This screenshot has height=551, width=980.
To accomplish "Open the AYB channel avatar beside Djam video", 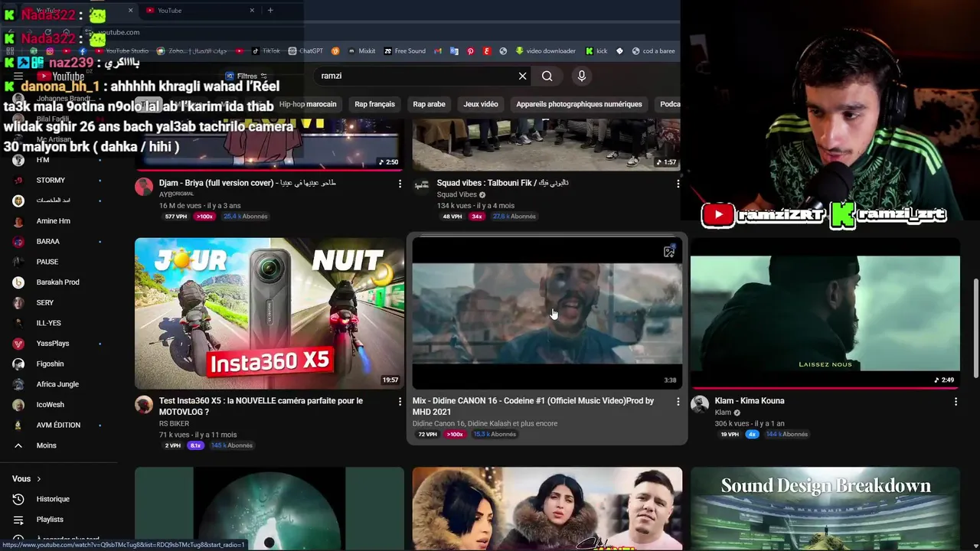I will [x=144, y=187].
